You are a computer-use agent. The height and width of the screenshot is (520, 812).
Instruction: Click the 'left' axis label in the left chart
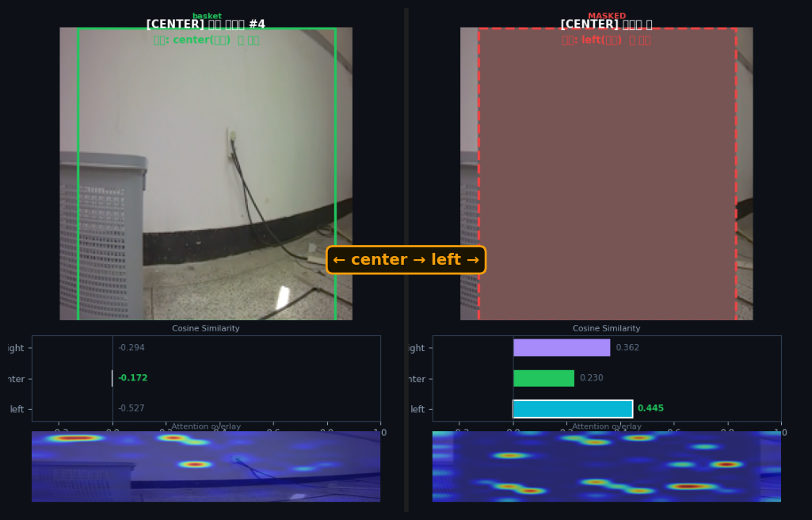click(x=17, y=409)
